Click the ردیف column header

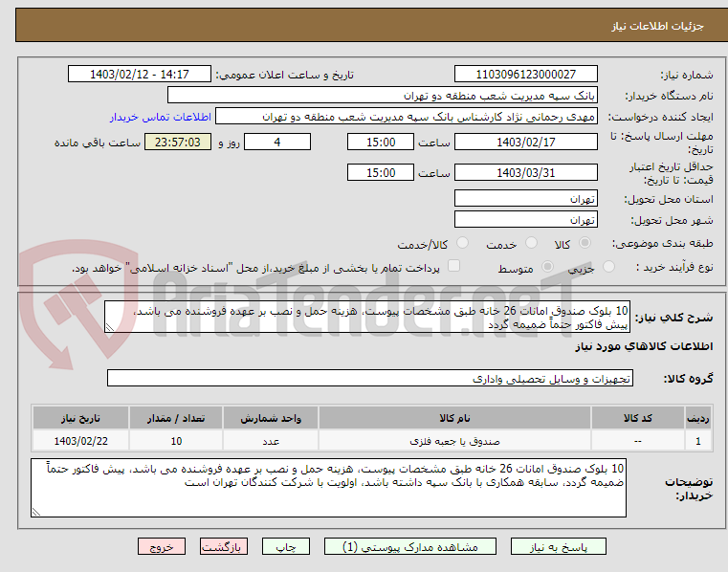click(697, 418)
